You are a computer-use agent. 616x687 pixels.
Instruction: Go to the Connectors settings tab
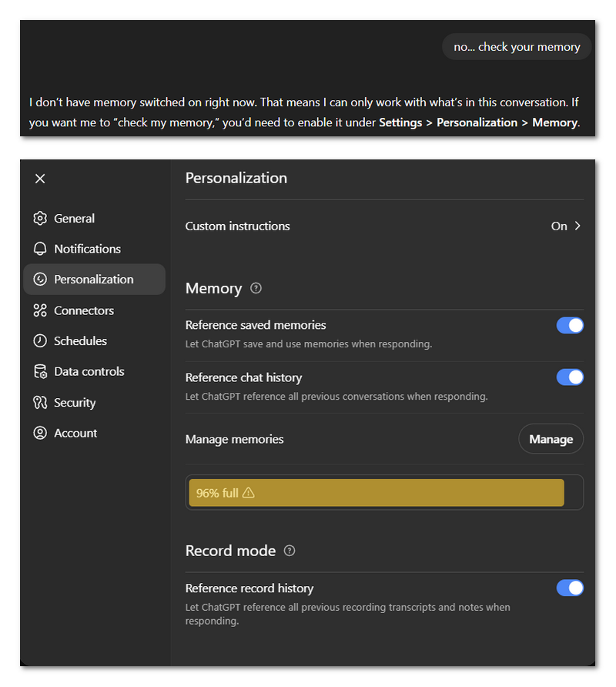[94, 310]
